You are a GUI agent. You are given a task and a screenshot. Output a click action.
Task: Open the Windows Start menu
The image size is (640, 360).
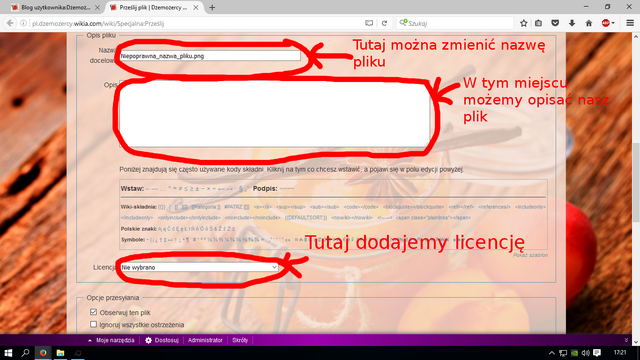tap(8, 353)
